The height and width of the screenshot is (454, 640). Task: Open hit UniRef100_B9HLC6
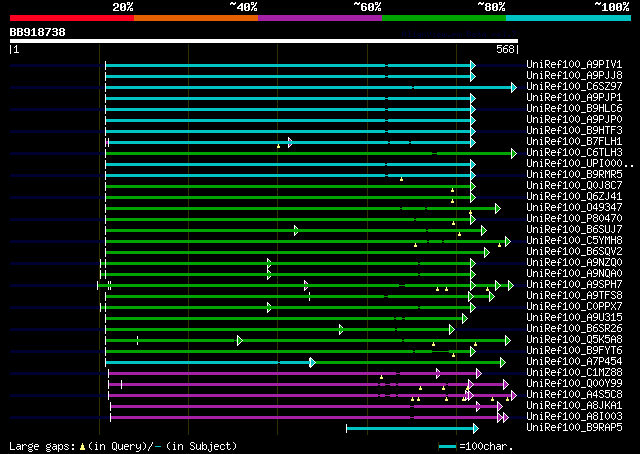[x=574, y=109]
